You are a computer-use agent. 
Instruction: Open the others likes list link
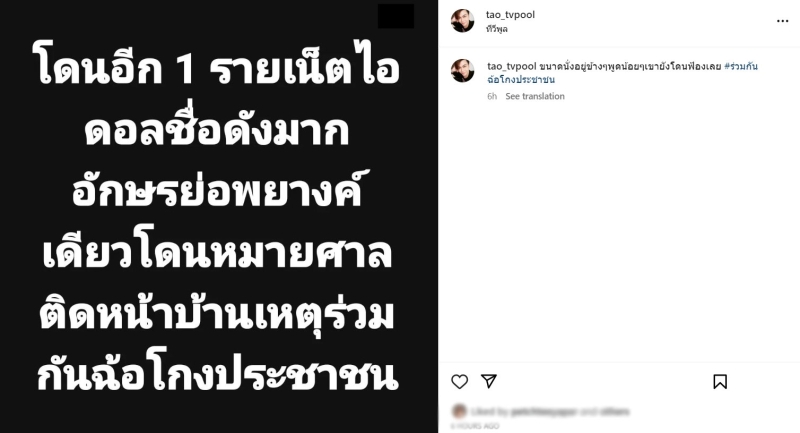point(613,412)
